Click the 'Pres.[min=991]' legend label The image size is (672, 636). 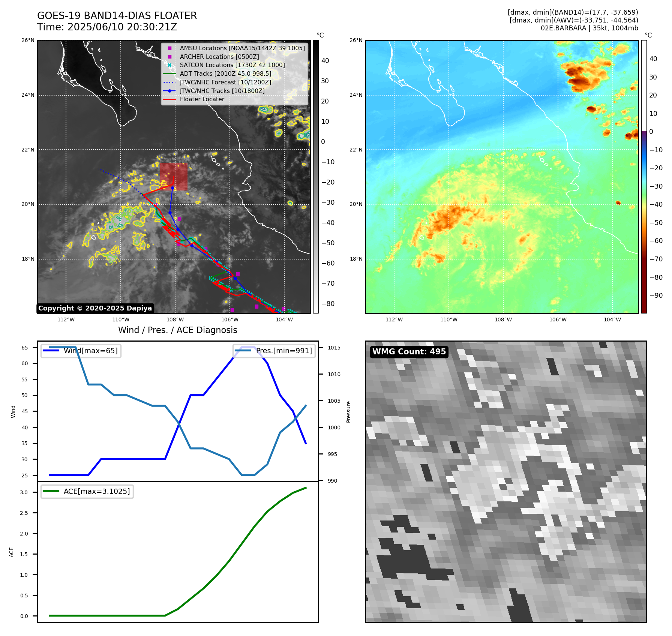[284, 351]
